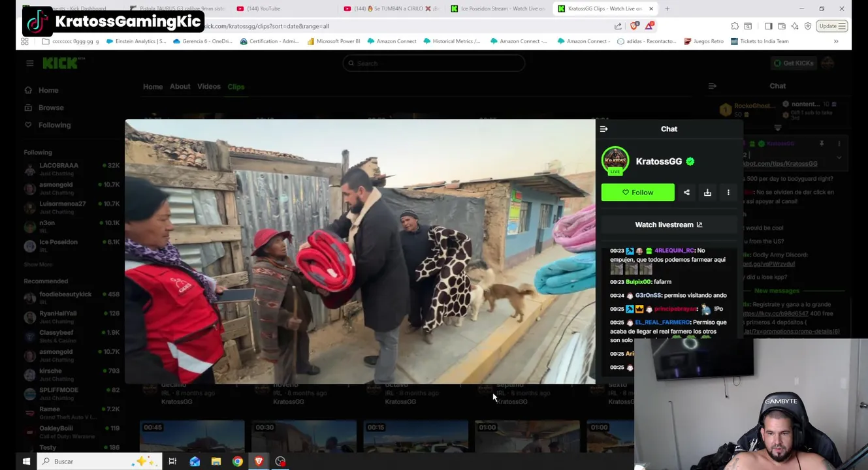Open the Tickets to India Team bookmark

pyautogui.click(x=760, y=41)
